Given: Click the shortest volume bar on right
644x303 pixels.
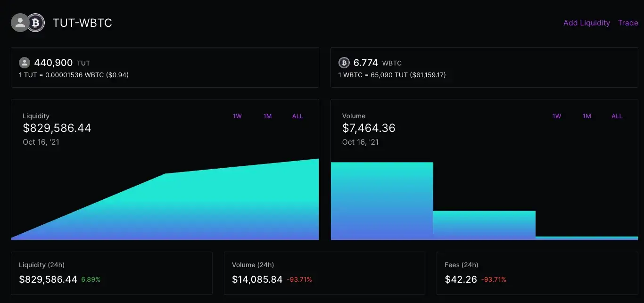Looking at the screenshot, I should click(x=586, y=238).
